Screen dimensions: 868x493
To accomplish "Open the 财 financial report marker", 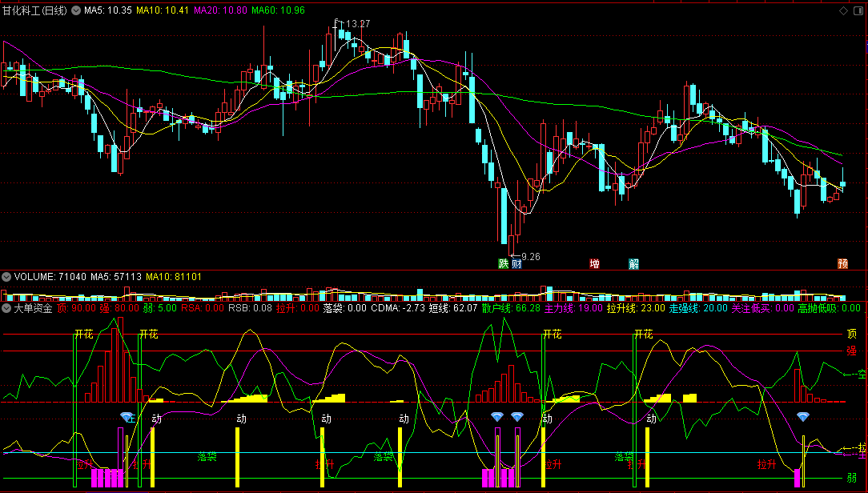I will pos(516,264).
